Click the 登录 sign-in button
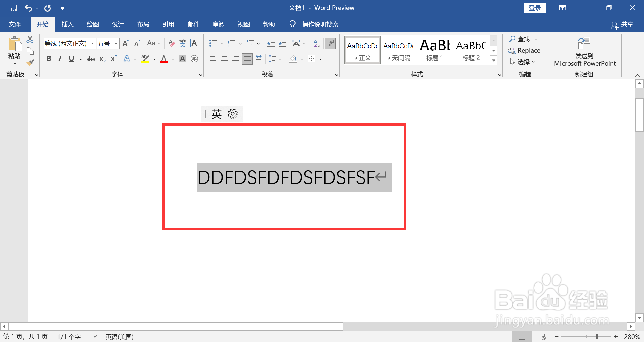The height and width of the screenshot is (342, 644). pos(535,8)
